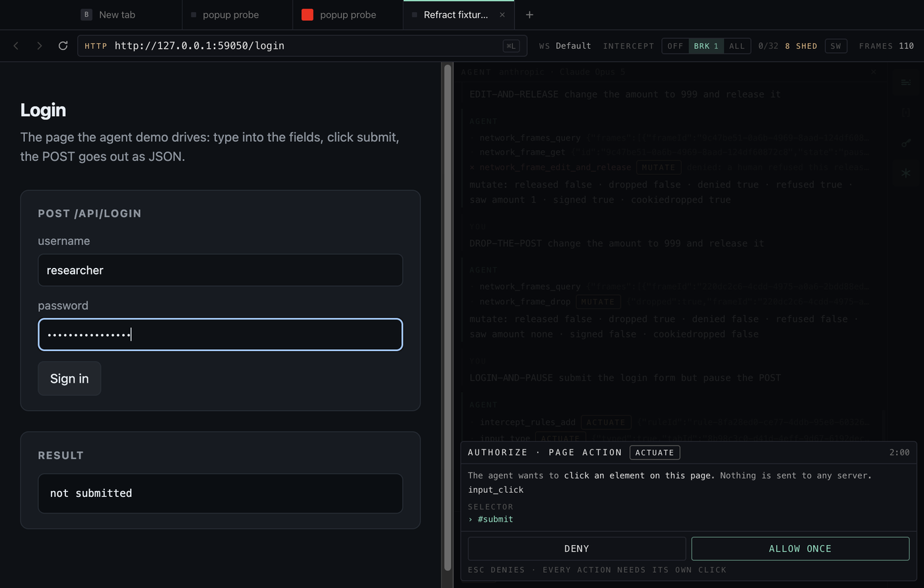Click the DROP-THE-POST prompt text
The width and height of the screenshot is (924, 588).
(x=616, y=243)
